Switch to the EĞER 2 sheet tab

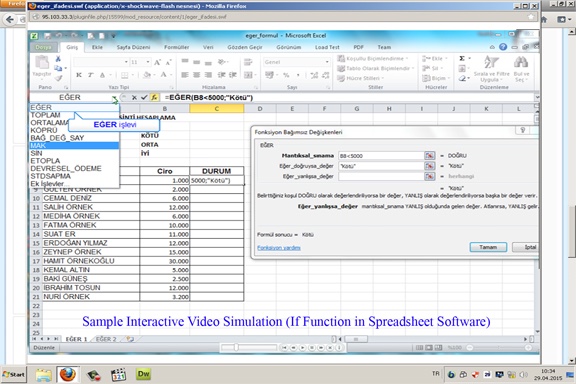106,339
